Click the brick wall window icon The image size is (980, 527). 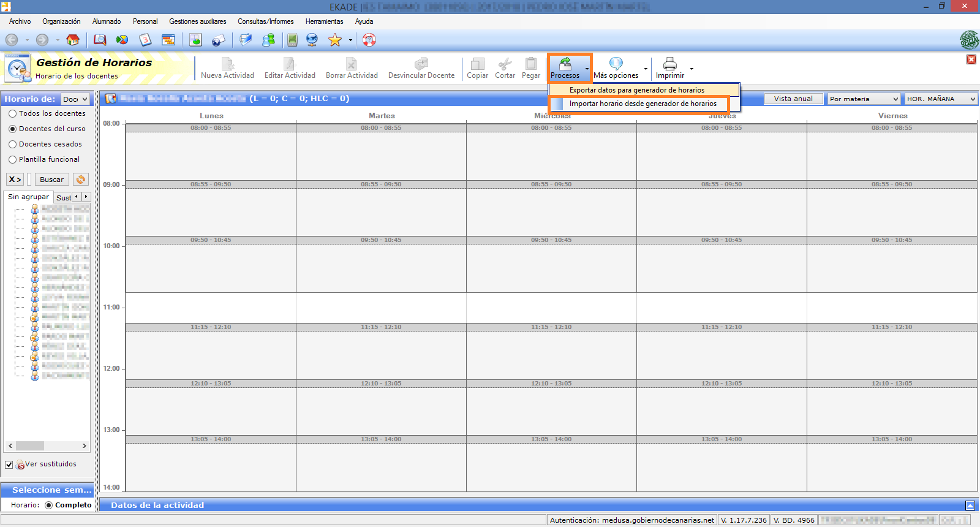(x=168, y=40)
